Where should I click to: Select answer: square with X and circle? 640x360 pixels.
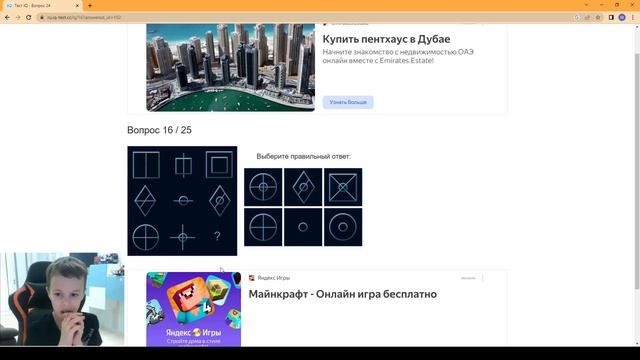click(343, 187)
